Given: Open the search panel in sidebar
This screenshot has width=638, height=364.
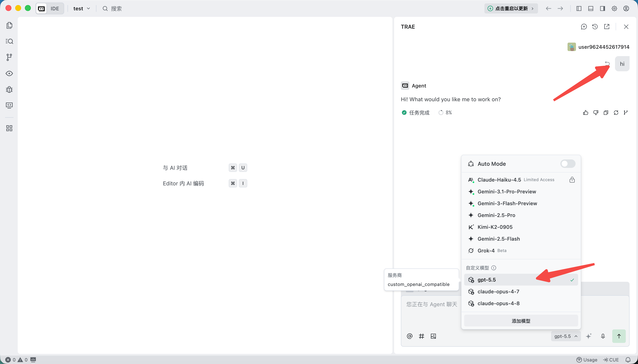Looking at the screenshot, I should (9, 41).
